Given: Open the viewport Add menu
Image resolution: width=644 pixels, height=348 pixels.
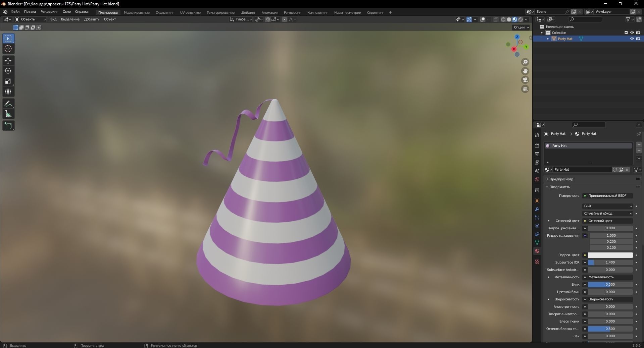Looking at the screenshot, I should (92, 19).
